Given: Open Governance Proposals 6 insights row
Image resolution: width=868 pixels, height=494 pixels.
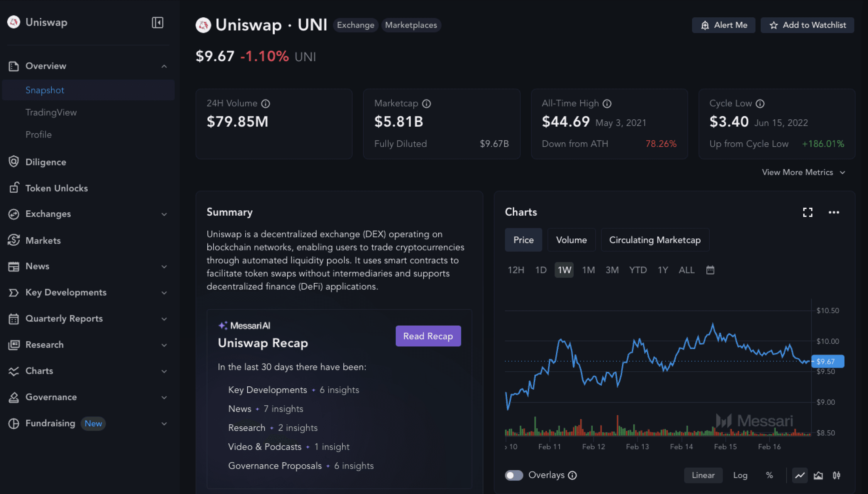Looking at the screenshot, I should 301,466.
